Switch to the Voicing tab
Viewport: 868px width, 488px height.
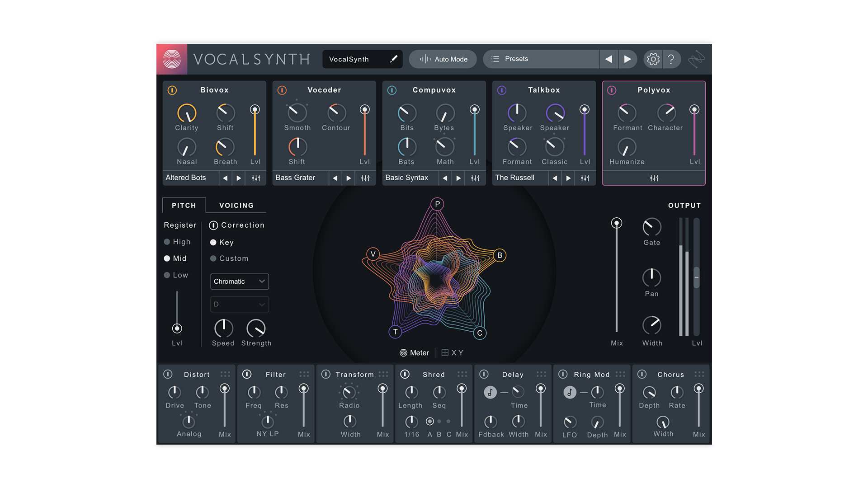click(236, 205)
